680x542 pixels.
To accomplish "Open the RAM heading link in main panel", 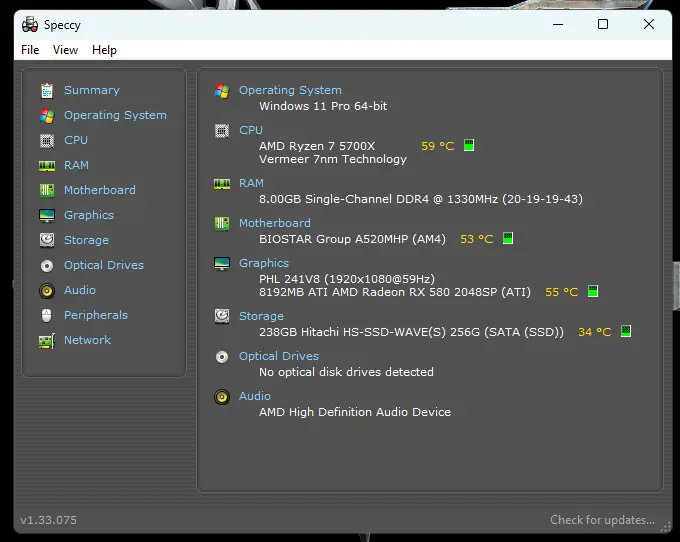I will click(252, 183).
